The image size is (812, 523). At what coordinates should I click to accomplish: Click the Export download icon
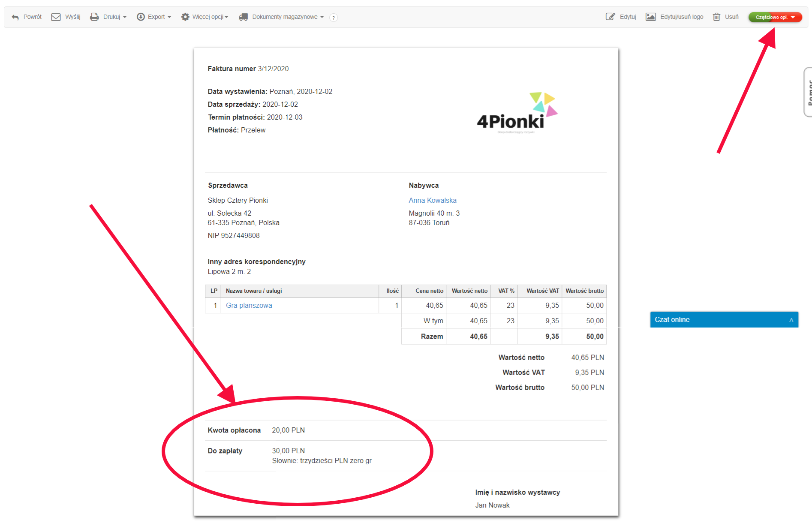141,17
